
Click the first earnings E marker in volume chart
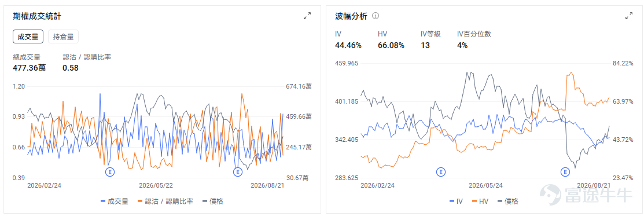coord(110,171)
